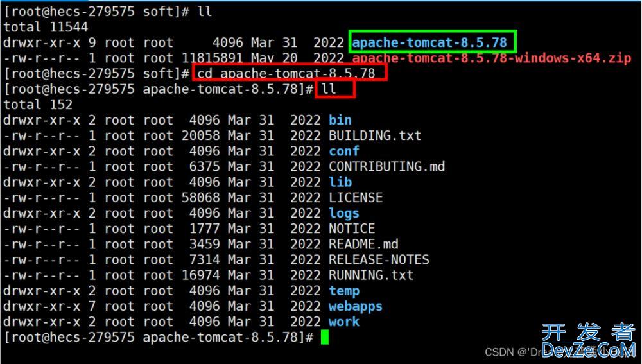Click the 'total 11544' line
Screen dimensions: 642x364
tap(46, 27)
